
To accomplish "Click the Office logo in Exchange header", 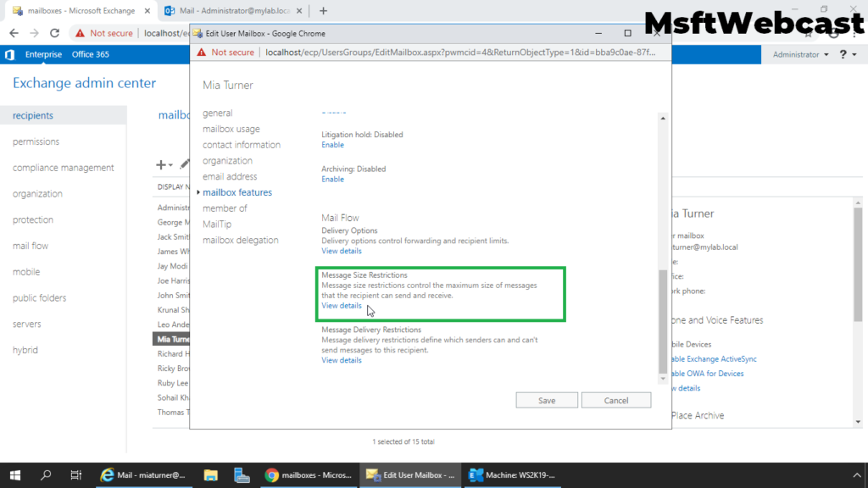I will click(x=9, y=54).
